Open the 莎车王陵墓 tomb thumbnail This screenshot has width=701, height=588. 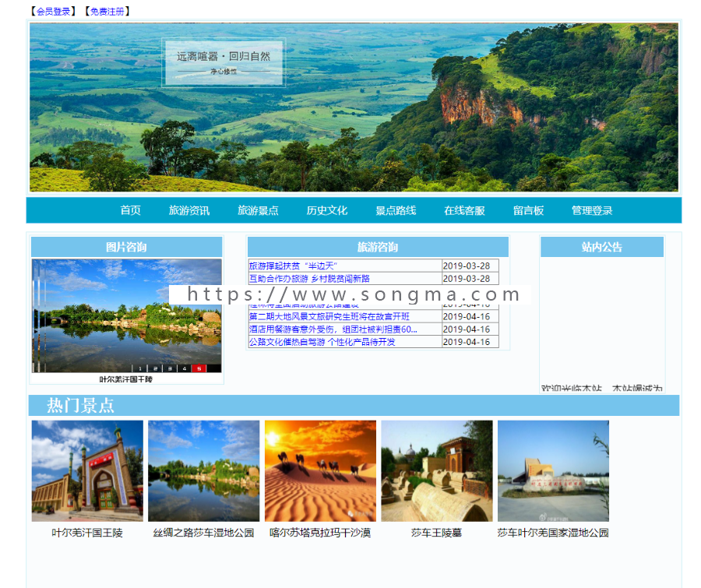437,471
